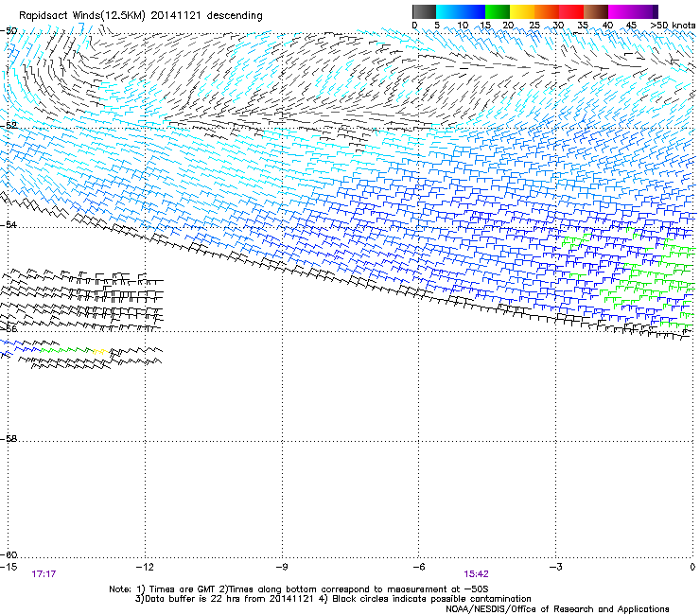The image size is (700, 615).
Task: Click the purple 15:42 pass time
Action: pos(476,574)
